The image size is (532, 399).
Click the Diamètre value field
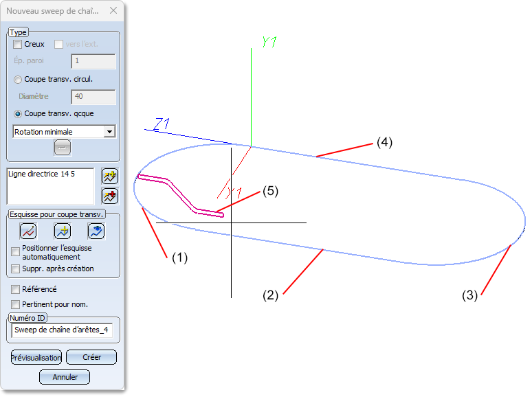(x=93, y=97)
